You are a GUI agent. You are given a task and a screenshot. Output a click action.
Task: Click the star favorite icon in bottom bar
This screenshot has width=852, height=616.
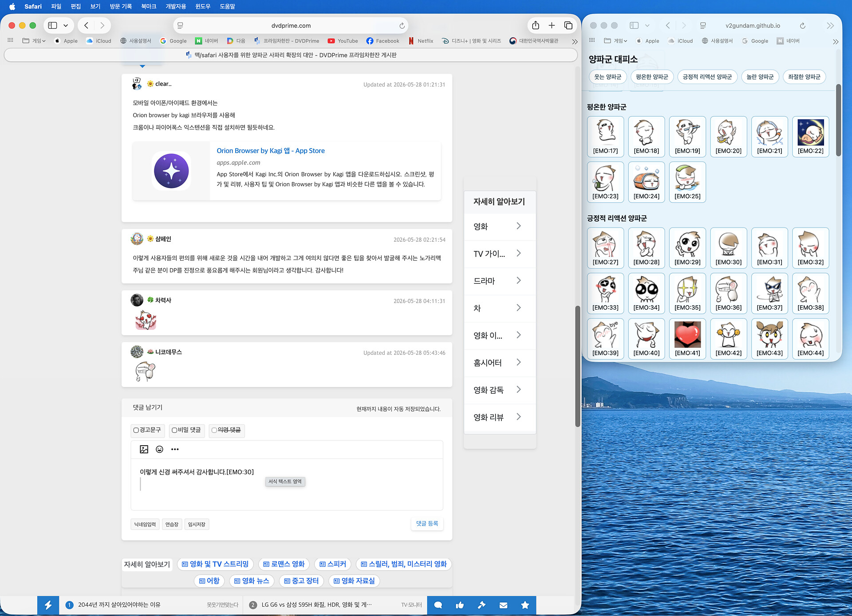point(525,605)
